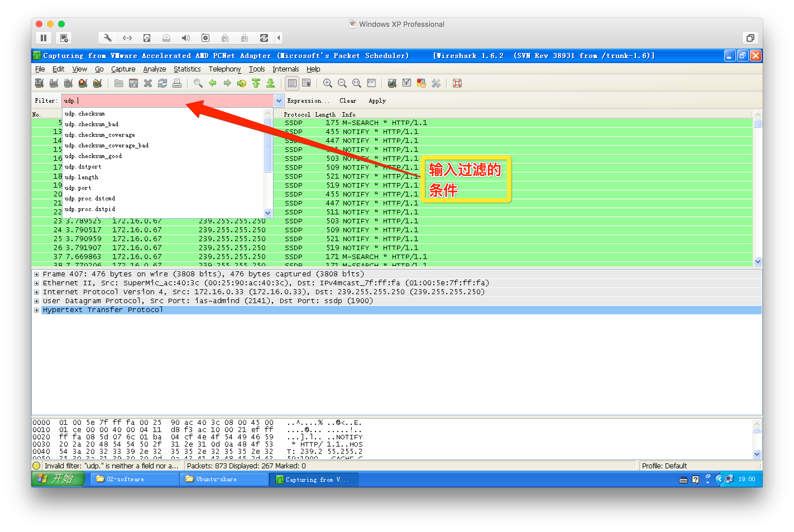This screenshot has width=794, height=532.
Task: Stop the running capture toolbar icon
Action: point(83,83)
